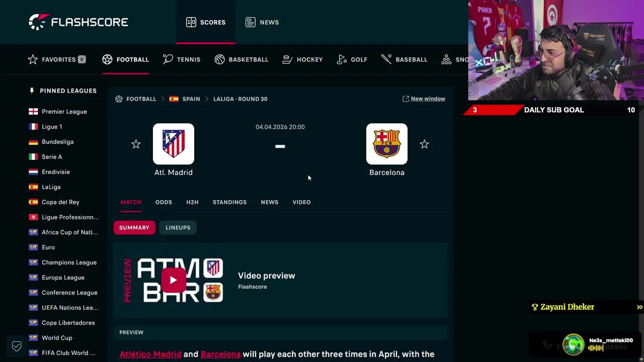Open pinned Copa del Rey
This screenshot has height=362, width=644.
[x=60, y=202]
